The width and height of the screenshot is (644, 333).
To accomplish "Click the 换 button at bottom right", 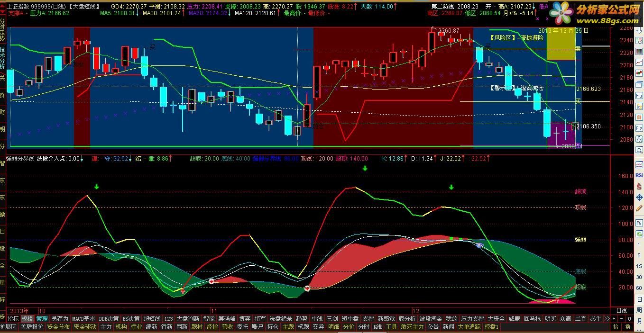I will [627, 327].
